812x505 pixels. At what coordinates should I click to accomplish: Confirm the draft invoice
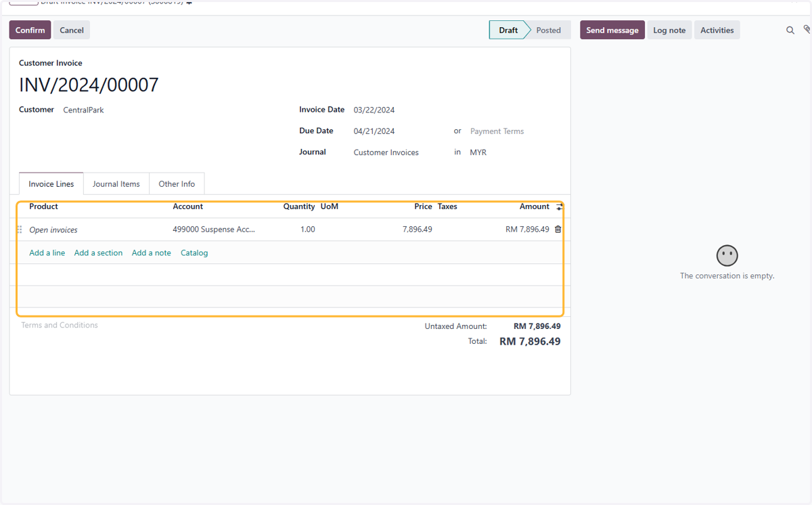click(30, 30)
